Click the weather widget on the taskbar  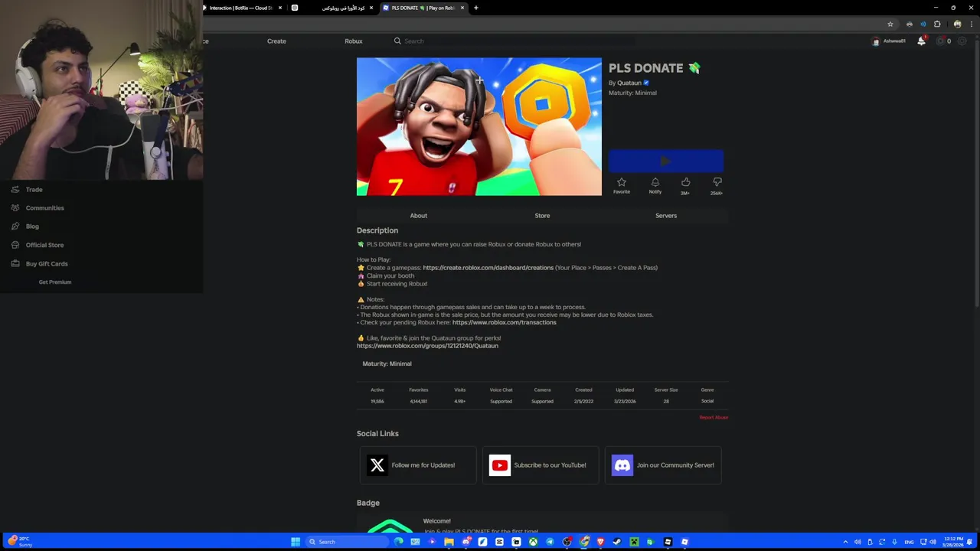pyautogui.click(x=21, y=542)
